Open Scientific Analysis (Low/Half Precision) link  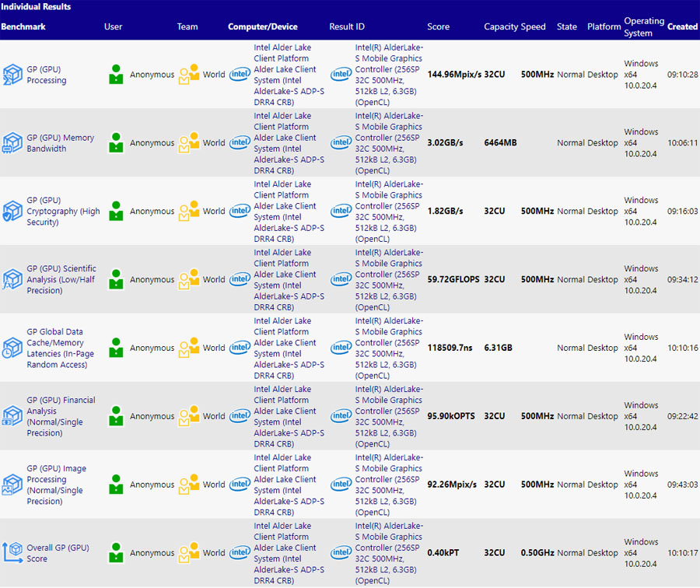pos(61,279)
